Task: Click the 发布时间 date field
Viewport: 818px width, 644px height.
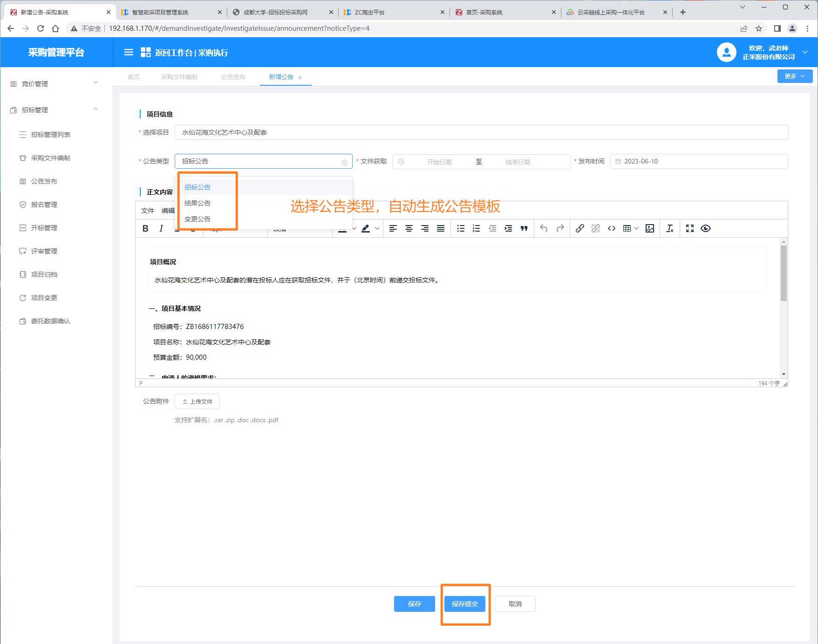Action: (x=699, y=161)
